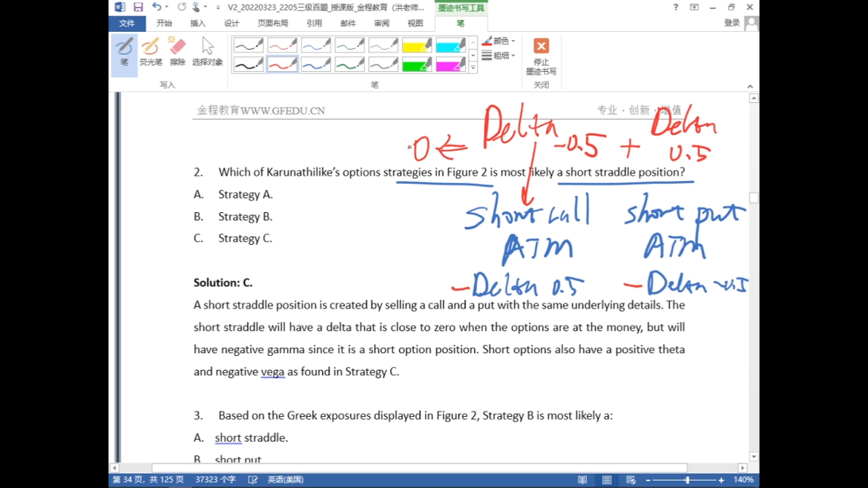Open the 插入 ribbon tab
The image size is (868, 488).
point(197,24)
